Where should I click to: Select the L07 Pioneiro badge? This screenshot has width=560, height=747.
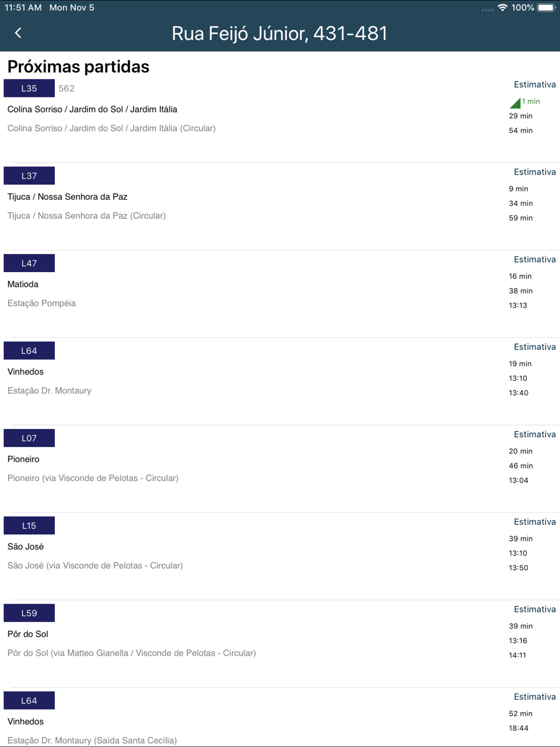[29, 438]
